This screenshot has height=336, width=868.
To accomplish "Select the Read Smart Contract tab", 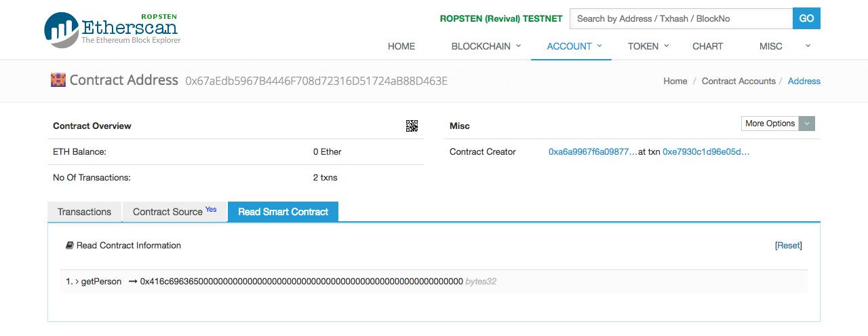I will (283, 212).
